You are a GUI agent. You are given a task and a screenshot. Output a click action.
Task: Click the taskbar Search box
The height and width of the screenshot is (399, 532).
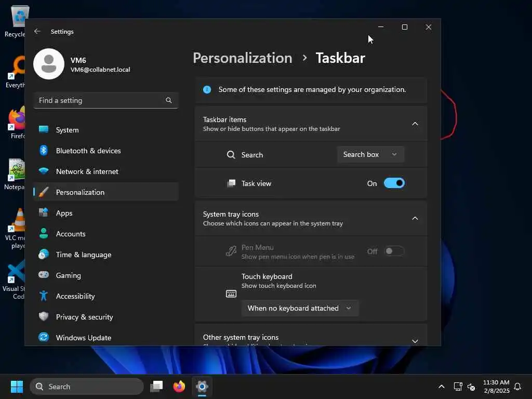tap(87, 387)
